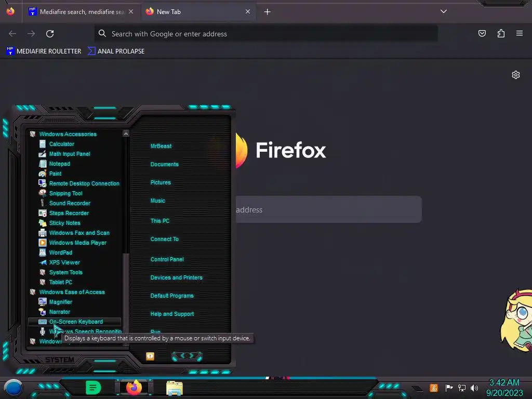Image resolution: width=532 pixels, height=399 pixels.
Task: Close the New Tab tab
Action: 248,11
